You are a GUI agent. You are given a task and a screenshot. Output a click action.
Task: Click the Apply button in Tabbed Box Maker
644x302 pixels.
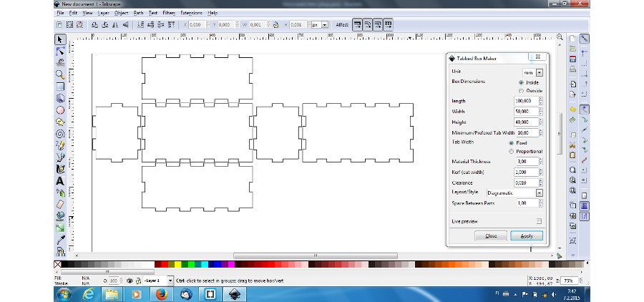[x=527, y=236]
